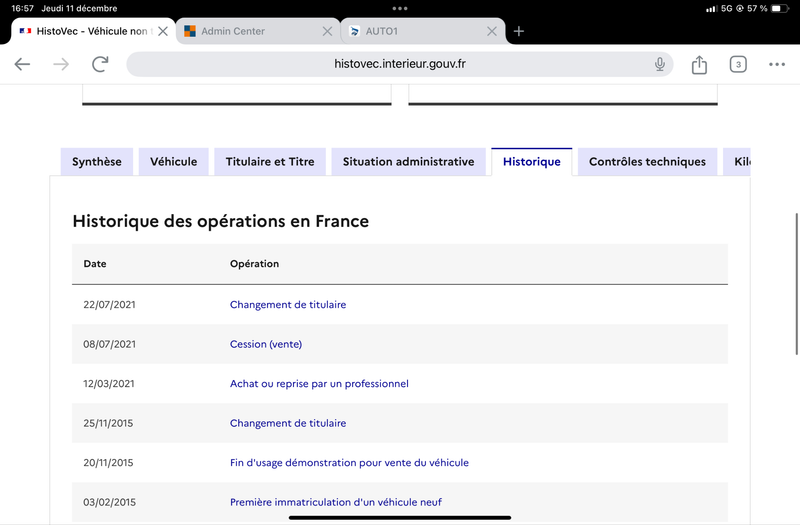Open the share sheet icon

pyautogui.click(x=699, y=64)
